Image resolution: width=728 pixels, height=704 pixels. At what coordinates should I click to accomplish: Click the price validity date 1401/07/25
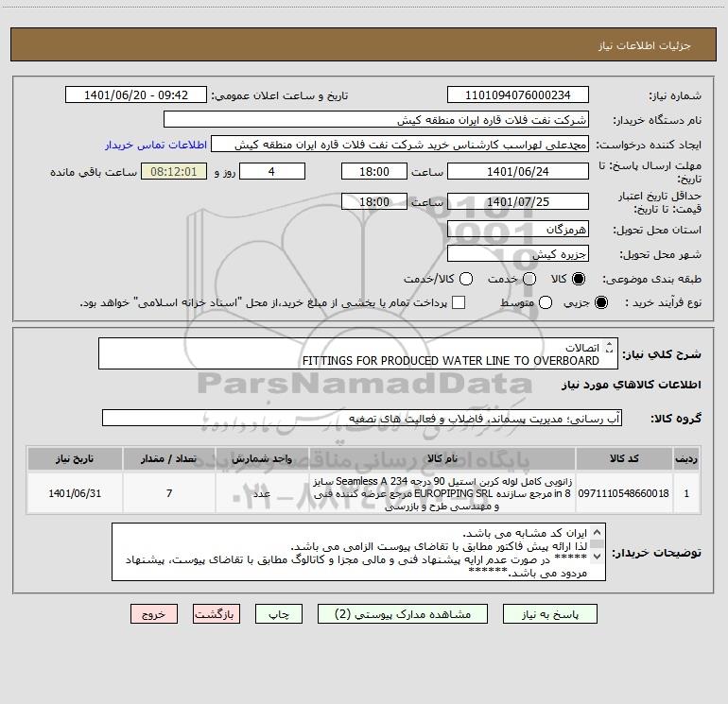pyautogui.click(x=518, y=201)
